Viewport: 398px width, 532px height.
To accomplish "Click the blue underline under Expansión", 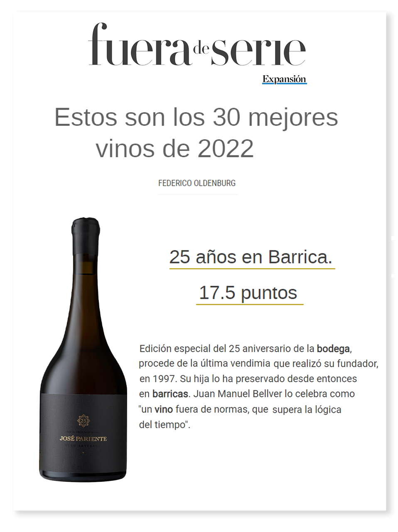I will (284, 84).
